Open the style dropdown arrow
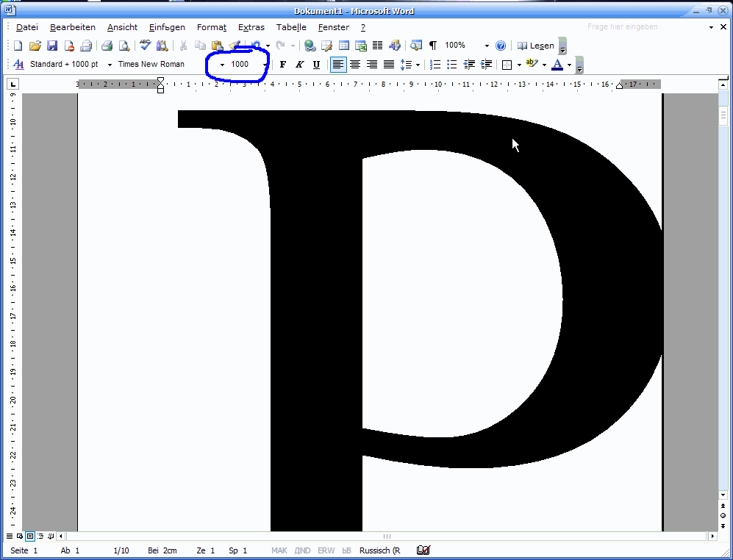This screenshot has width=733, height=560. coord(110,65)
